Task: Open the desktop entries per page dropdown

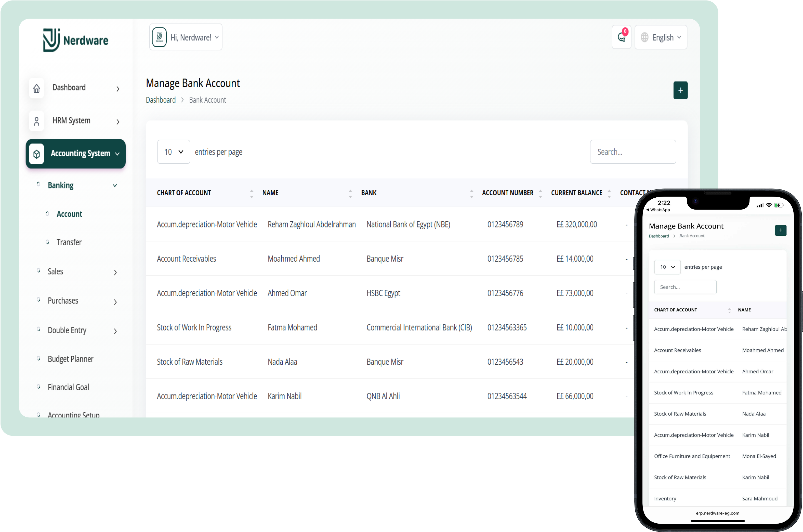Action: point(174,152)
